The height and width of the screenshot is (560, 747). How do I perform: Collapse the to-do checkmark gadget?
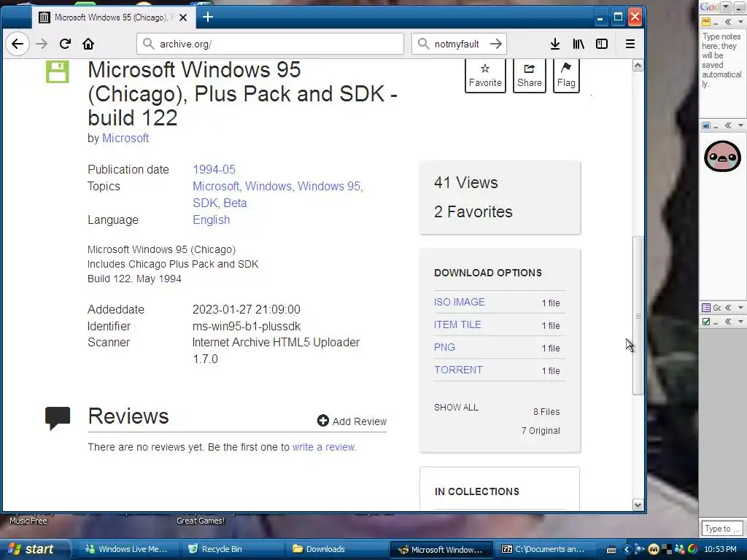pos(728,322)
